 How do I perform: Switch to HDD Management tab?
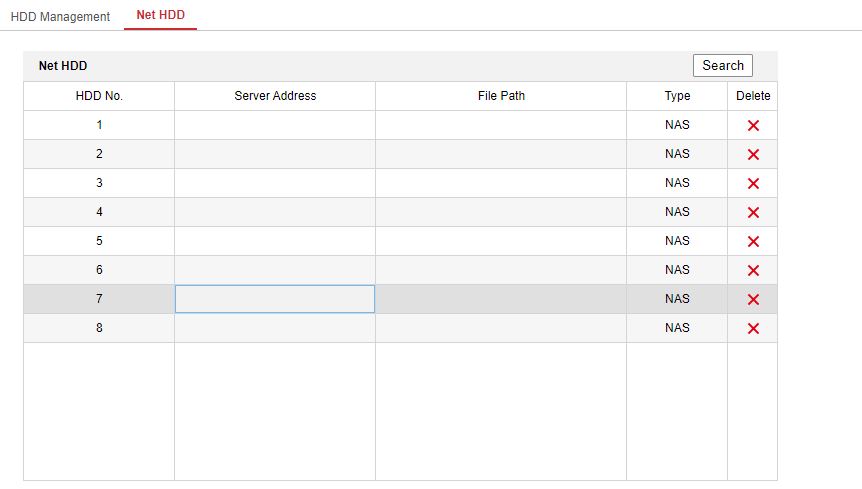click(x=60, y=17)
